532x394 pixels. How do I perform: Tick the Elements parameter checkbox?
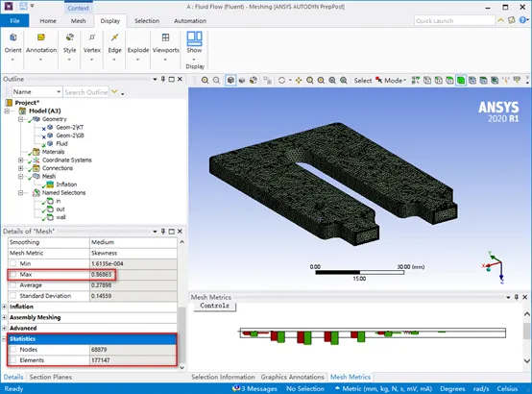coord(12,360)
